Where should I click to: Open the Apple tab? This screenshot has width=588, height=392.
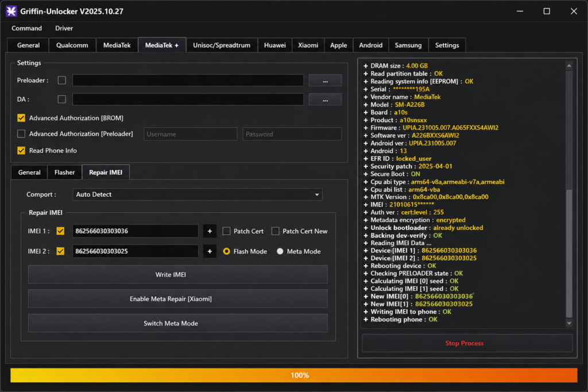click(x=339, y=45)
